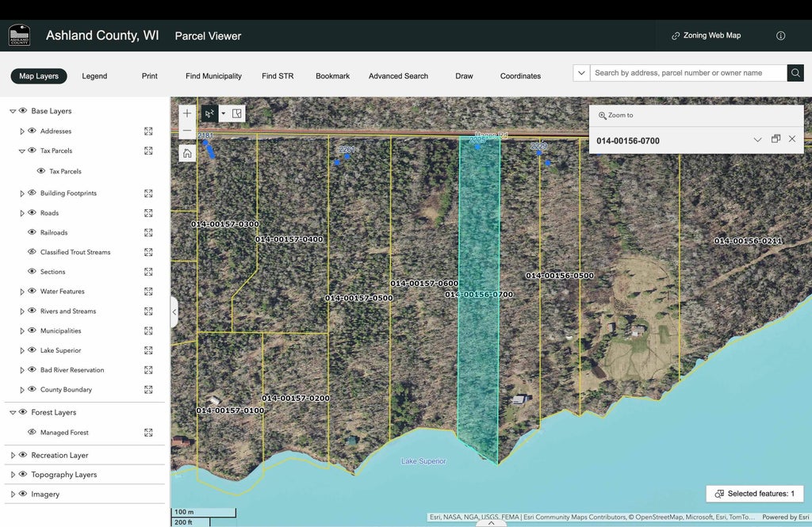The image size is (812, 527).
Task: Click the map zoom out minus button
Action: click(187, 131)
